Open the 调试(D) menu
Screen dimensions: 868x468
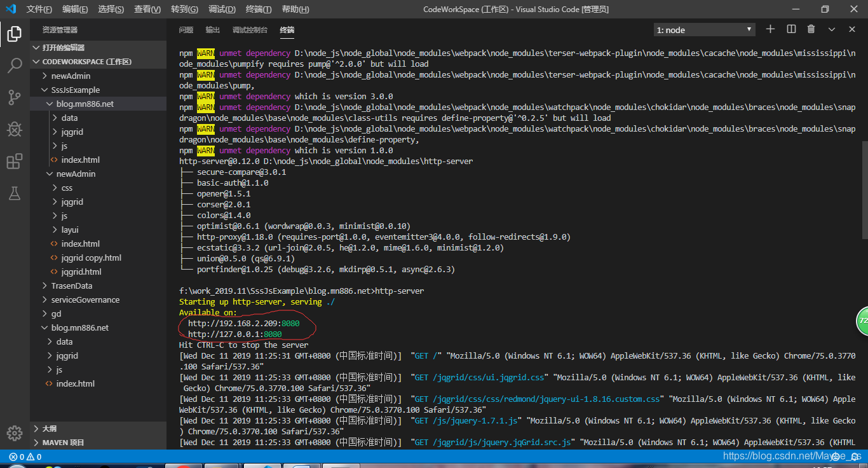coord(222,10)
